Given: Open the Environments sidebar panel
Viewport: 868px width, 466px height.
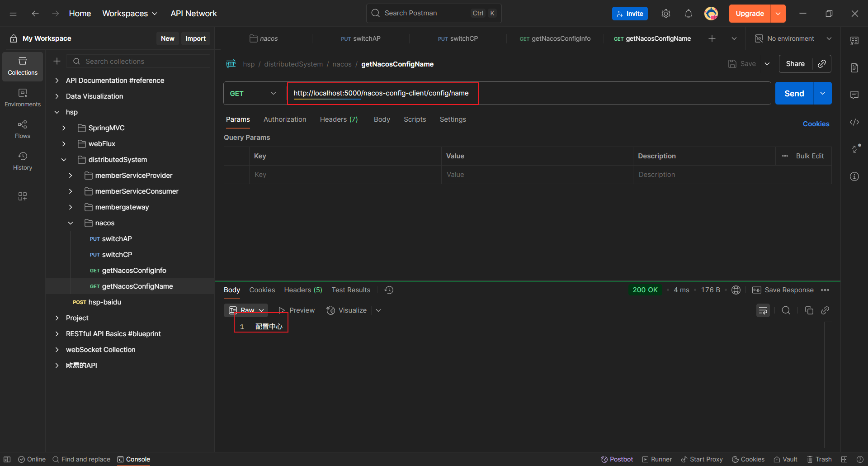Looking at the screenshot, I should click(x=23, y=98).
